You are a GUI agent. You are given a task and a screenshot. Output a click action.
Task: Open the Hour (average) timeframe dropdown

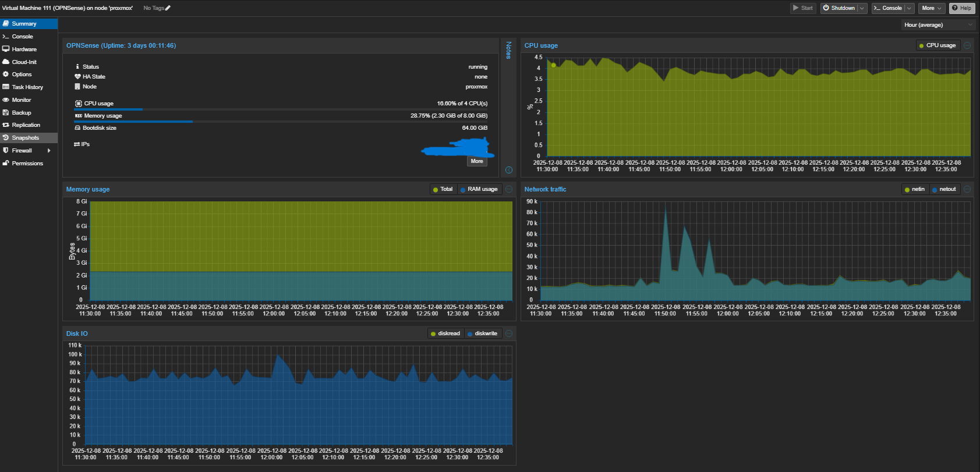click(x=937, y=25)
